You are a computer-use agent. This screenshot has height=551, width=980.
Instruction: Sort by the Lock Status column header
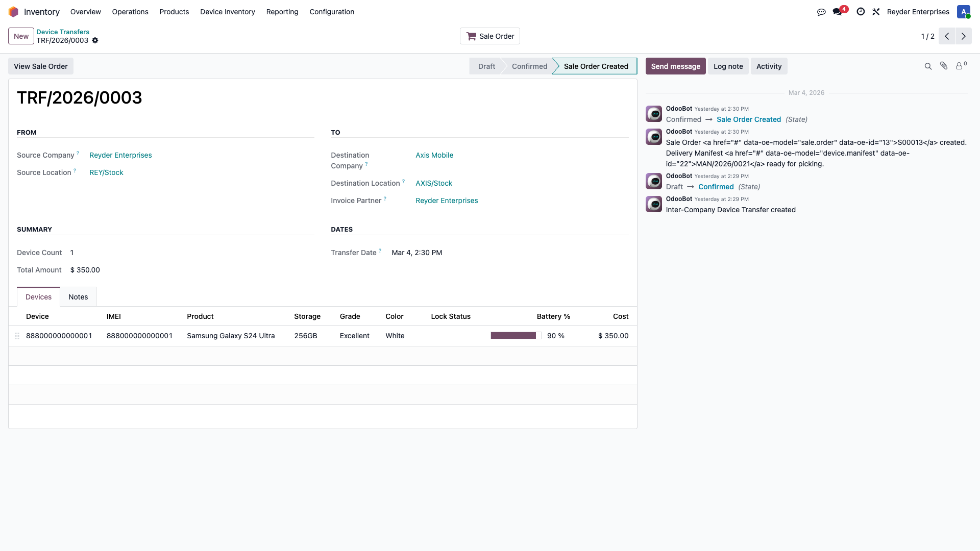(x=451, y=316)
